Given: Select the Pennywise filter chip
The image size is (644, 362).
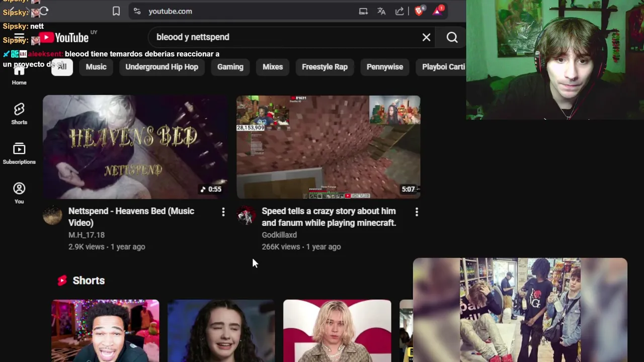Looking at the screenshot, I should 385,67.
